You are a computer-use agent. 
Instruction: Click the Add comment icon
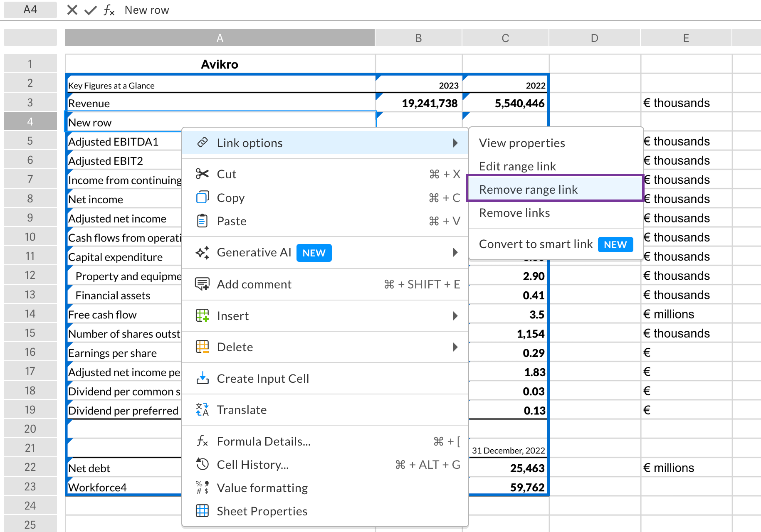[203, 284]
